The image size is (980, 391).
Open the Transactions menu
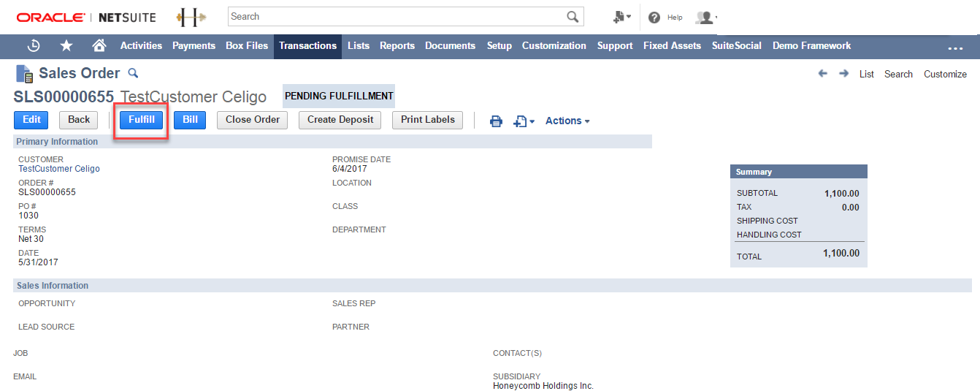coord(307,45)
